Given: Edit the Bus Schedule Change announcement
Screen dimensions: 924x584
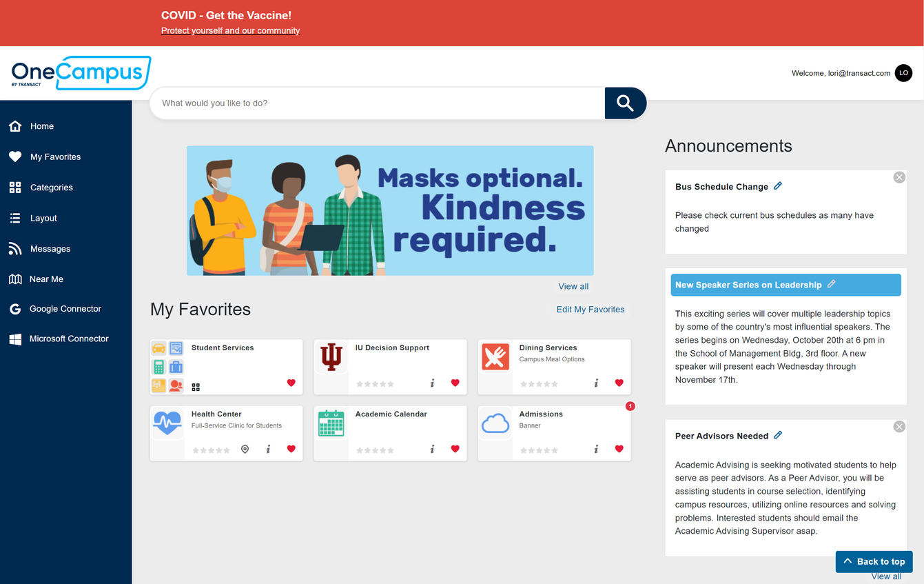Looking at the screenshot, I should [x=778, y=185].
